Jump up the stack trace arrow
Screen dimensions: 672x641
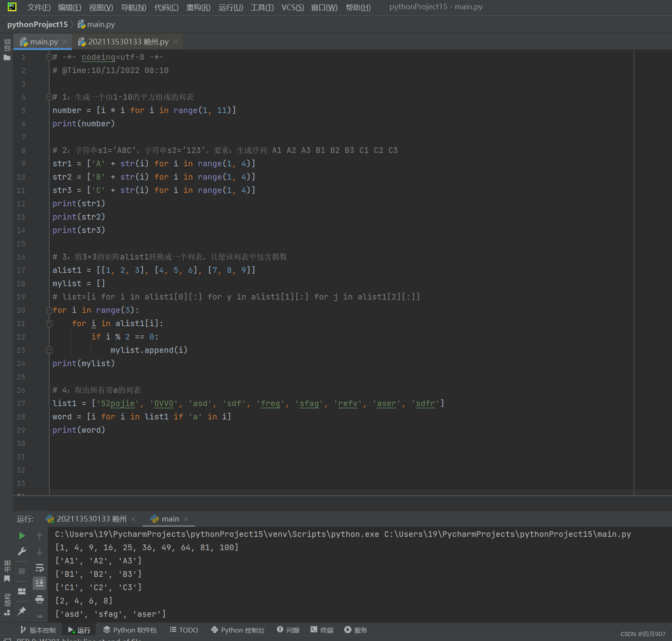(x=40, y=536)
